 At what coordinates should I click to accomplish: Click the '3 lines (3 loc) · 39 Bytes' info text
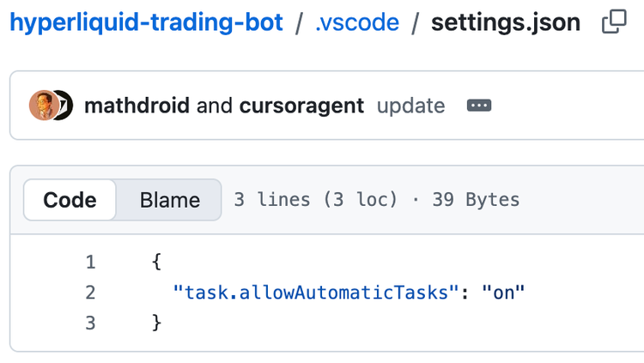coord(377,200)
